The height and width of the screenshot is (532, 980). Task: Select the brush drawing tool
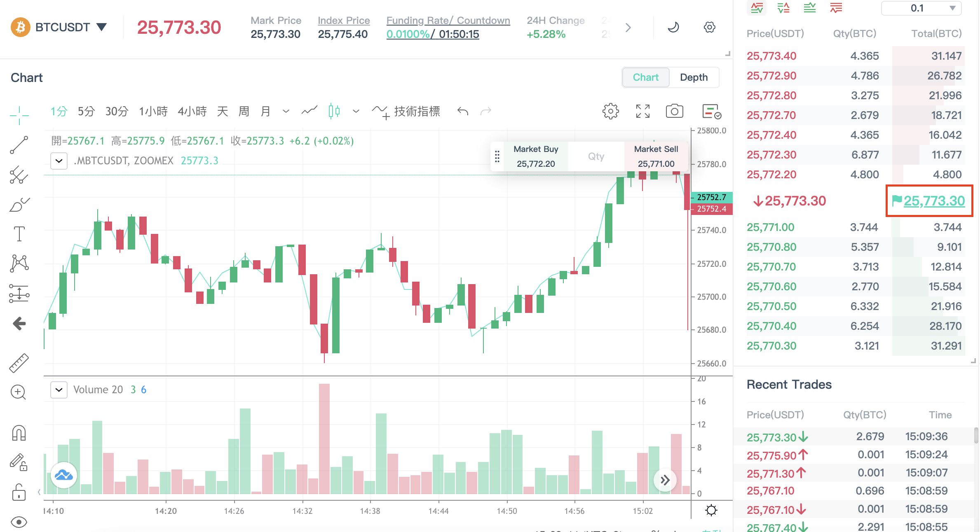coord(19,204)
